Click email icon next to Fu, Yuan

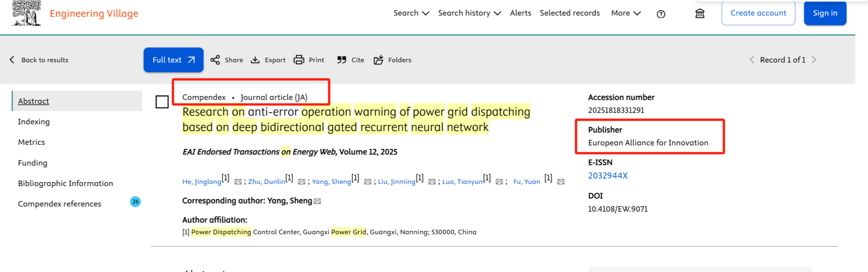[x=561, y=182]
